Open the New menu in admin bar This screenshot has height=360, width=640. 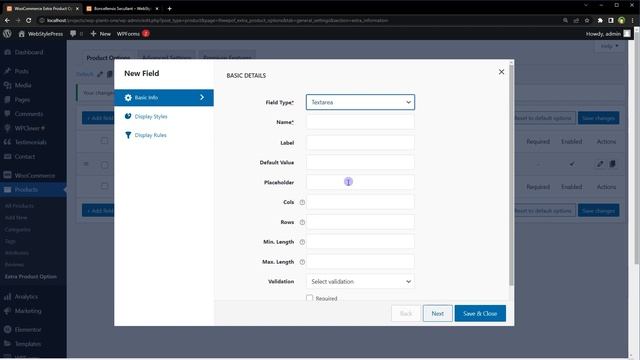pyautogui.click(x=100, y=34)
